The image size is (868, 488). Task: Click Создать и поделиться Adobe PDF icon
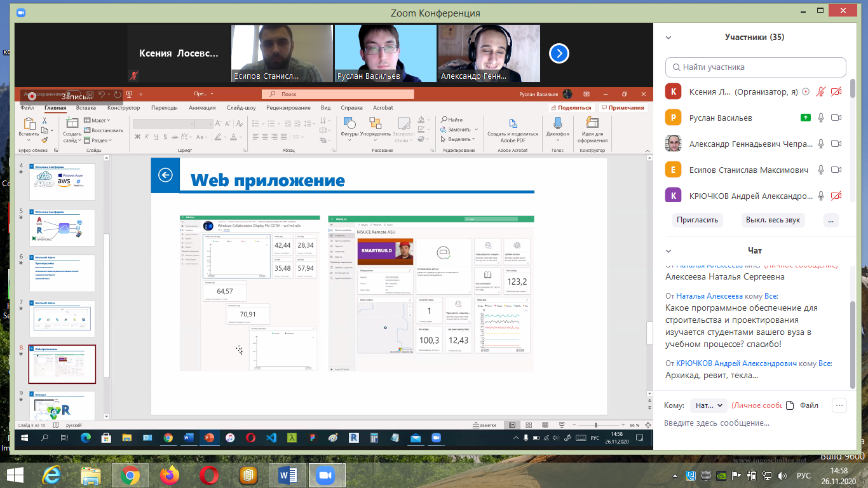(513, 123)
